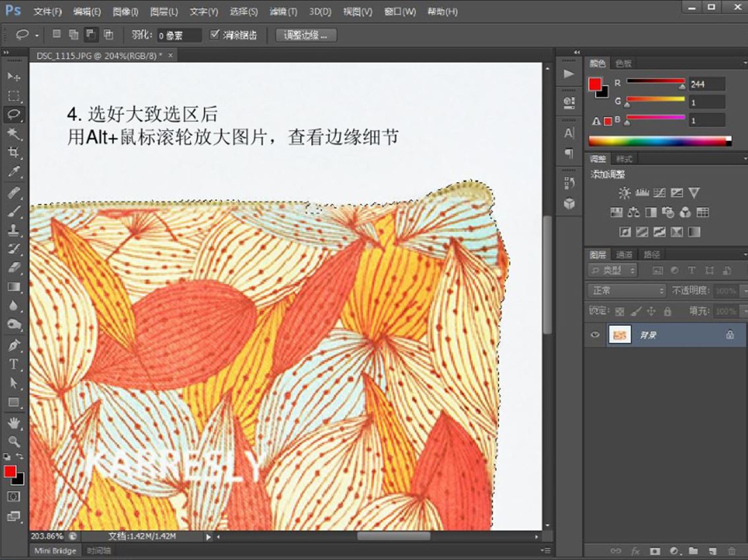
Task: Choose the Pen tool
Action: click(x=14, y=344)
